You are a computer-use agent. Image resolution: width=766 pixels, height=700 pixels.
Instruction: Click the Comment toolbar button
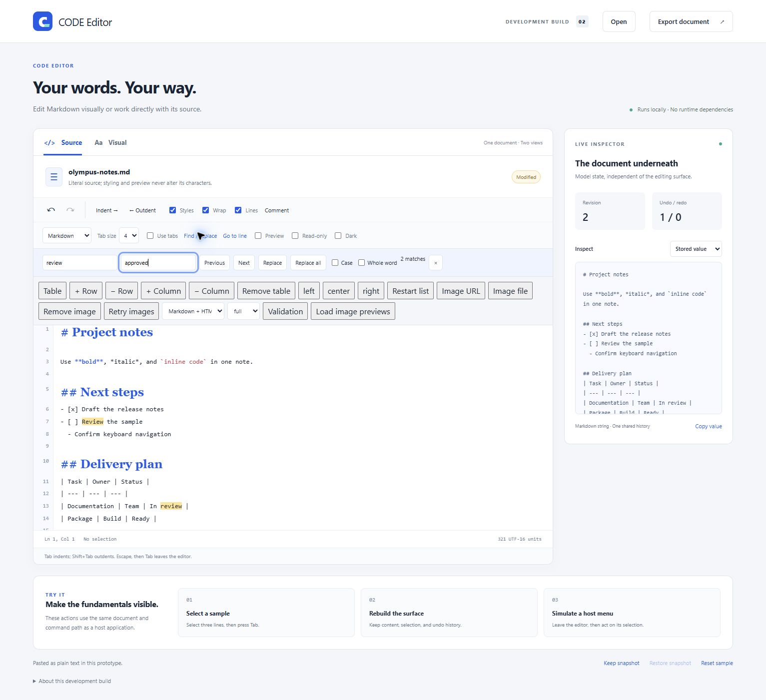click(277, 210)
